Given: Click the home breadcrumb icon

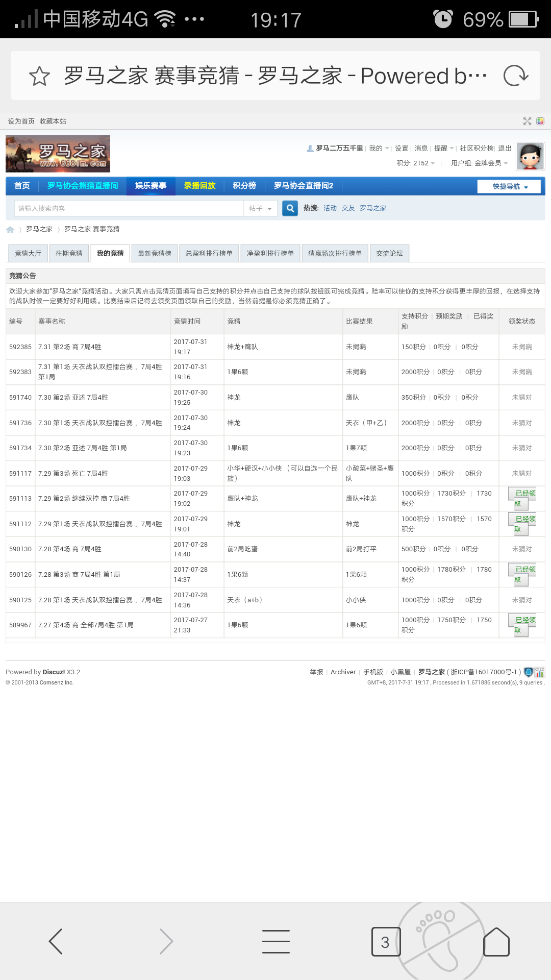Looking at the screenshot, I should coord(10,230).
